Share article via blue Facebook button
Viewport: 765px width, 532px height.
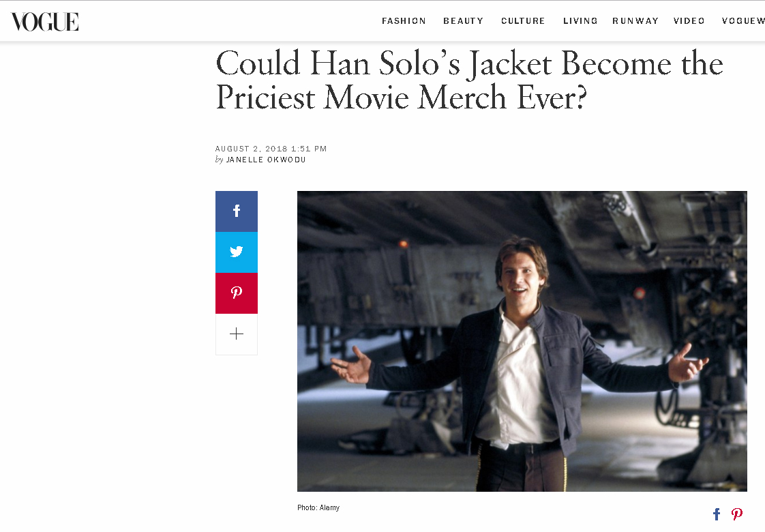(237, 211)
